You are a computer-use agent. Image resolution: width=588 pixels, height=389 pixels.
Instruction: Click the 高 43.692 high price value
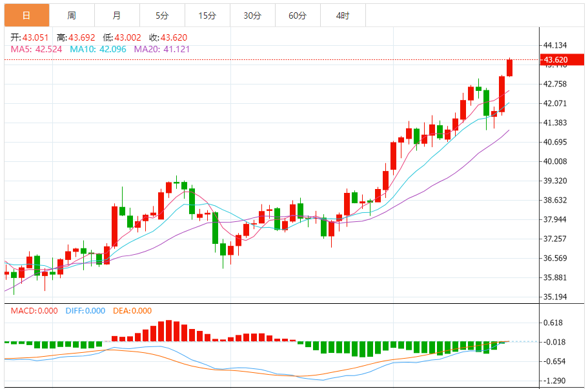(x=77, y=38)
